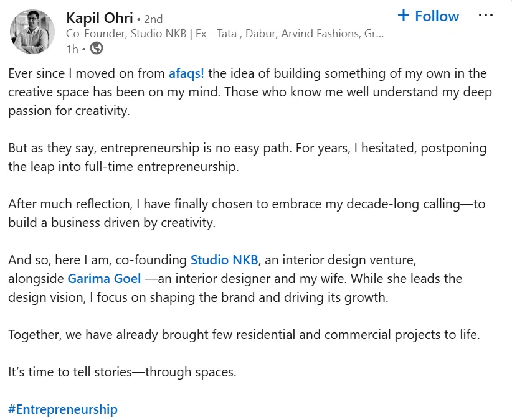Viewport: 512px width, 420px height.
Task: Open the #Entrepreneurship hashtag
Action: [x=63, y=409]
